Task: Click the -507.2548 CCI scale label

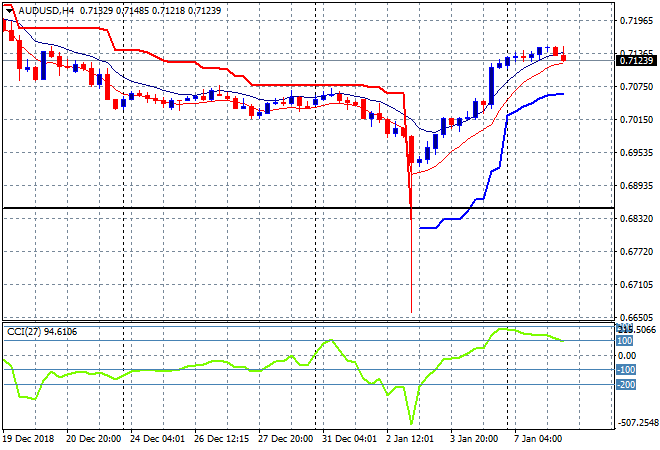Action: [636, 423]
